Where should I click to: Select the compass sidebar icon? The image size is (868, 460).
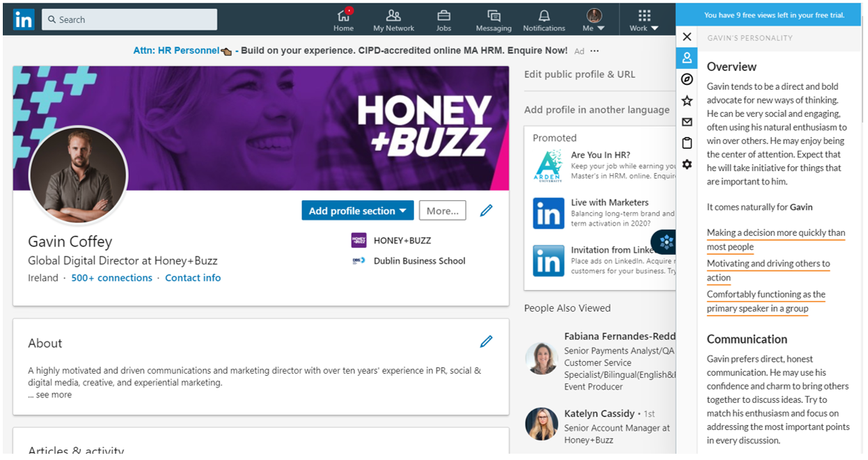pyautogui.click(x=687, y=79)
